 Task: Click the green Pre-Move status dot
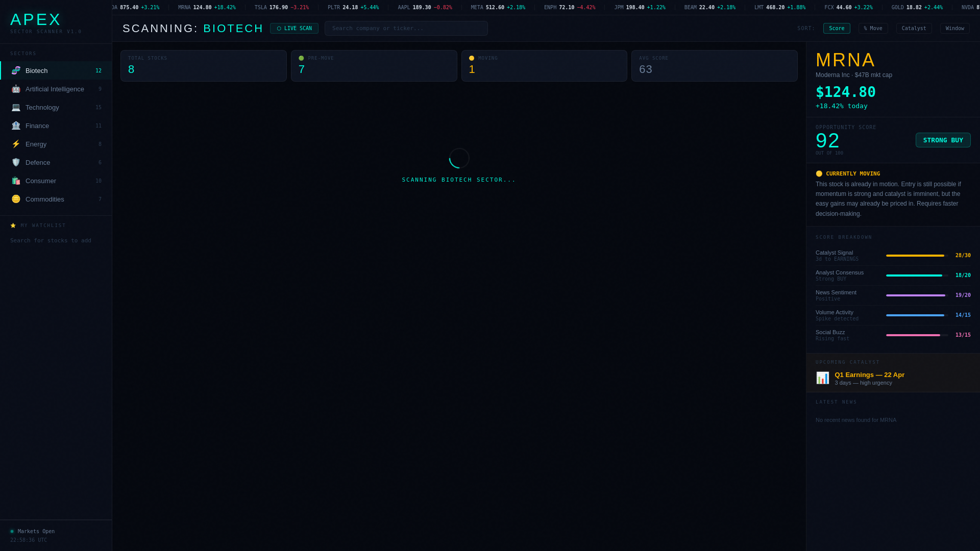[301, 58]
